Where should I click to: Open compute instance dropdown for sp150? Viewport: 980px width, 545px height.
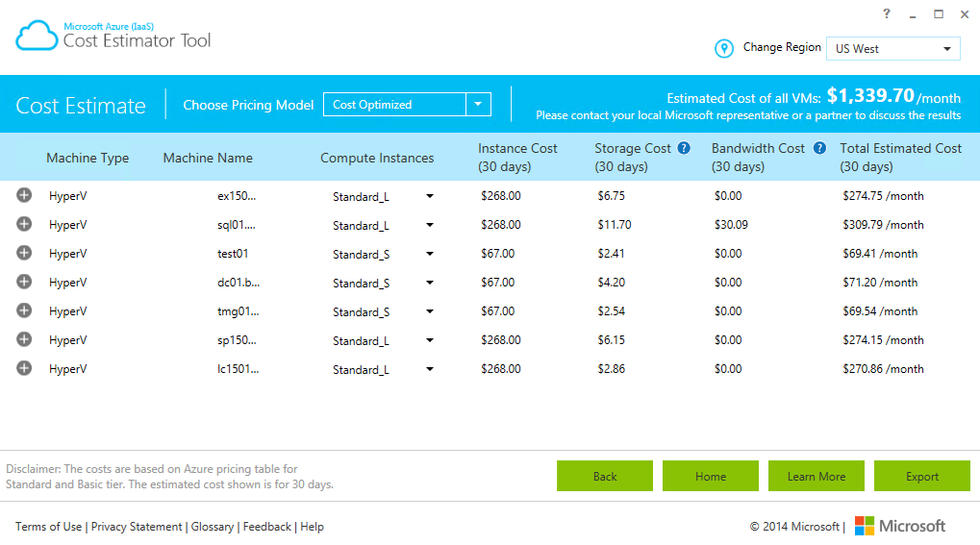pos(429,340)
